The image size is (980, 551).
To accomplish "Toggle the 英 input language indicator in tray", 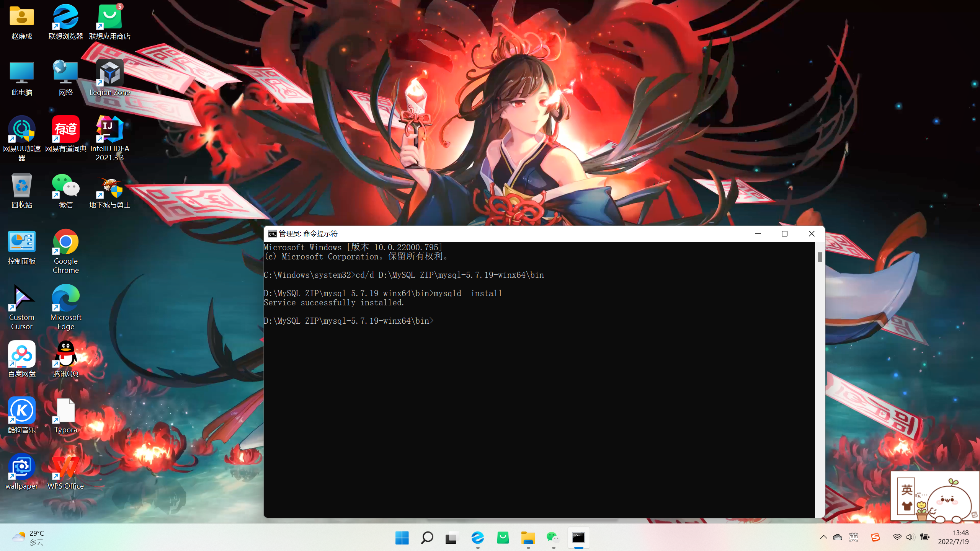I will pyautogui.click(x=853, y=538).
